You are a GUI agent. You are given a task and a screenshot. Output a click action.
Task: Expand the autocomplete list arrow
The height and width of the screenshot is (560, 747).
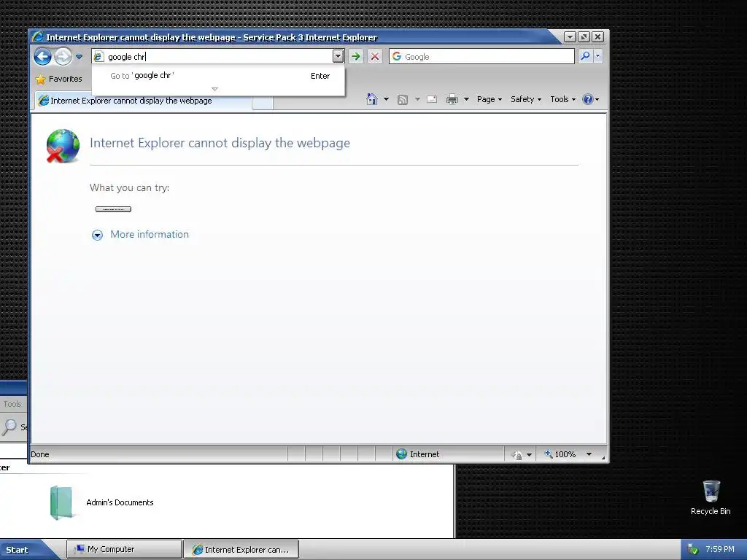click(215, 89)
